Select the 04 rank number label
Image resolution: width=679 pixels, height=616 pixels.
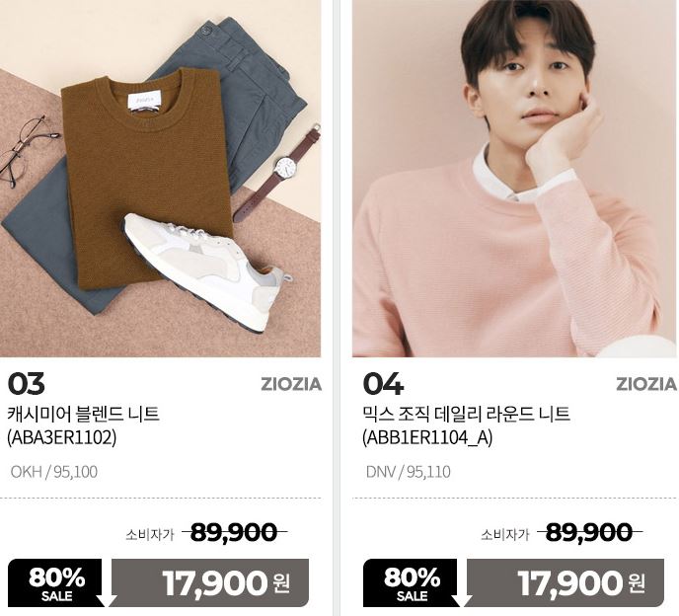383,384
